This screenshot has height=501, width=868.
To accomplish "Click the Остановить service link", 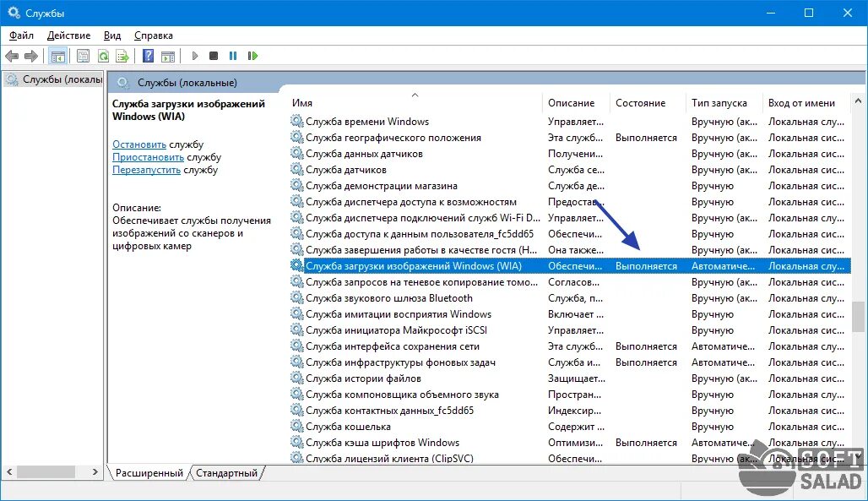I will tap(139, 144).
